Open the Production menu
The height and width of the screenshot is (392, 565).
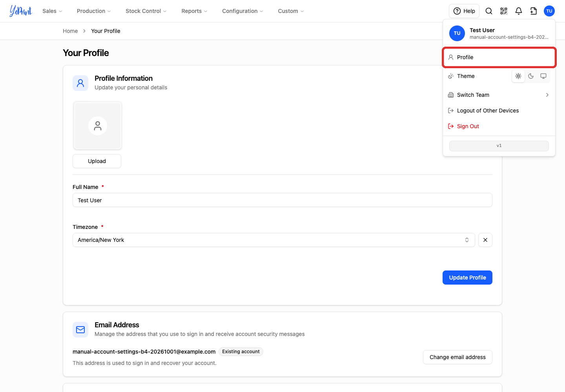[x=94, y=11]
